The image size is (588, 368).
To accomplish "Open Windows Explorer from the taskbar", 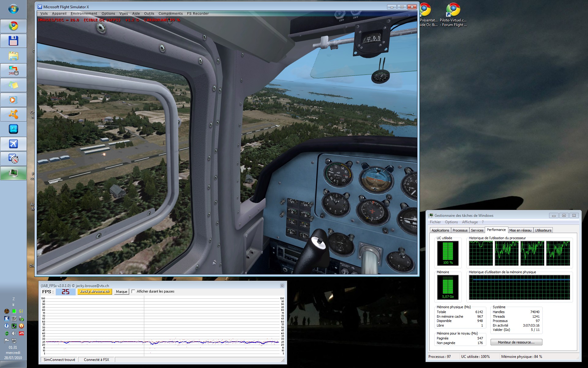I will [x=13, y=56].
